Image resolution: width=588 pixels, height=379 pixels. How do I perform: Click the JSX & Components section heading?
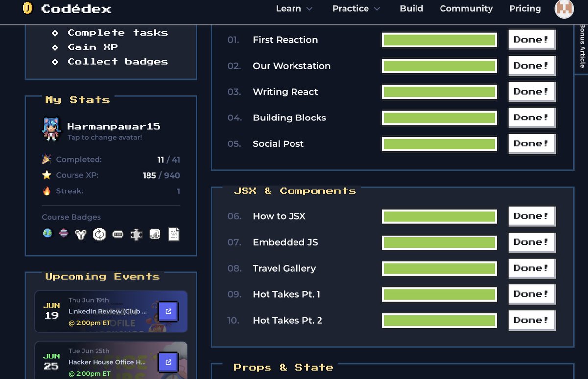295,190
